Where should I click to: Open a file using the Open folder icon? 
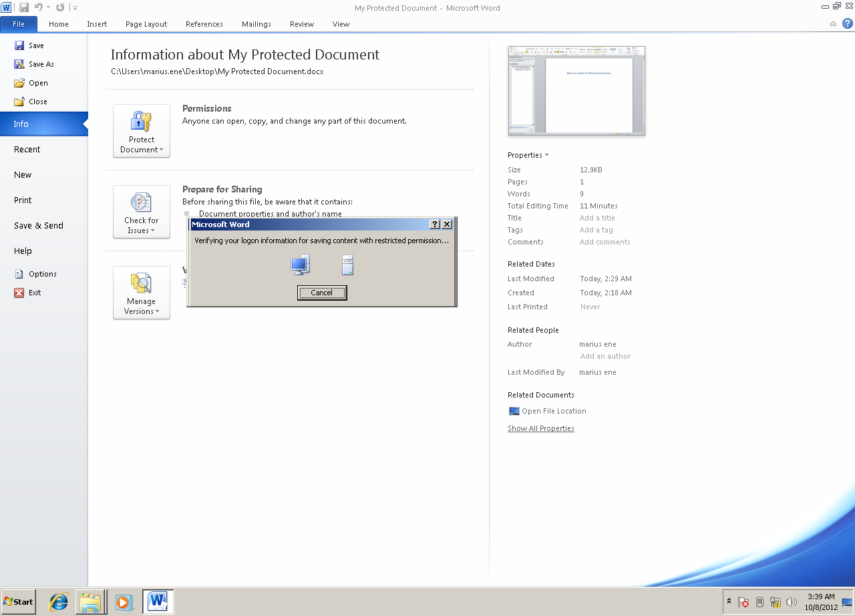pos(19,83)
